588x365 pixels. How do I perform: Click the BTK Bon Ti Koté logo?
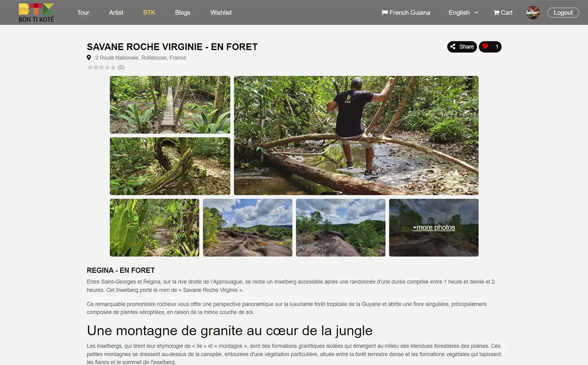pyautogui.click(x=36, y=13)
